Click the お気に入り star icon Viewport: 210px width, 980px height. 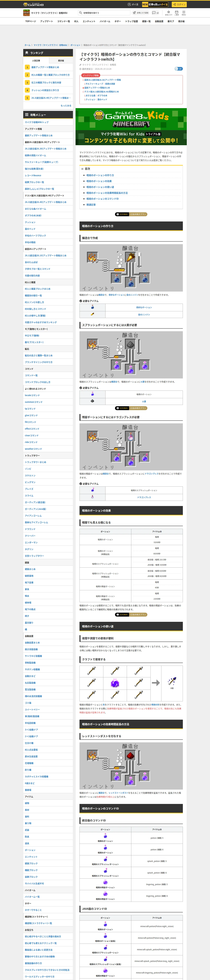click(x=168, y=13)
